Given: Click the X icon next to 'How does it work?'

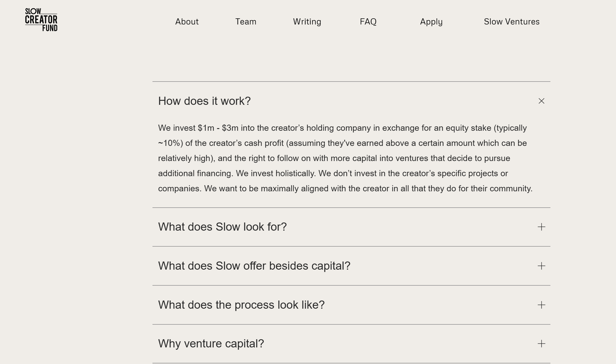Looking at the screenshot, I should pyautogui.click(x=542, y=101).
